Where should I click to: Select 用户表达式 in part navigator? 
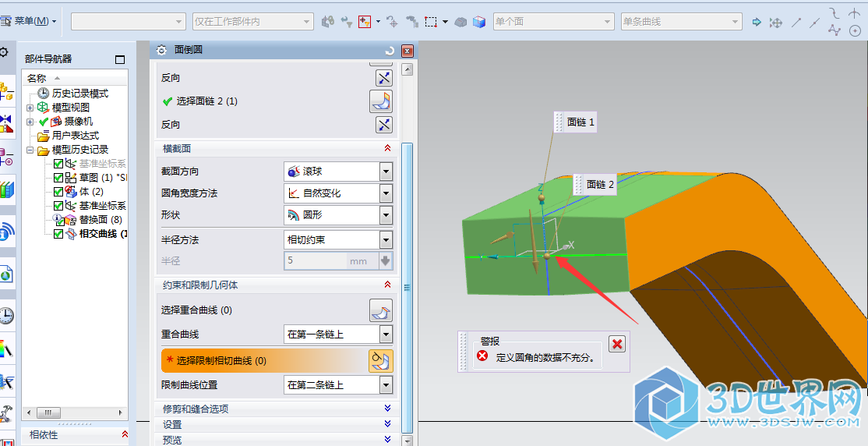(76, 135)
